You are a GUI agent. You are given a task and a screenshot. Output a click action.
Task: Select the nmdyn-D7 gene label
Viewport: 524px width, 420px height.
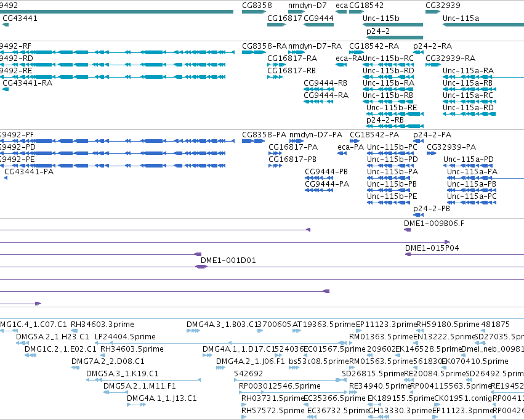click(x=307, y=6)
